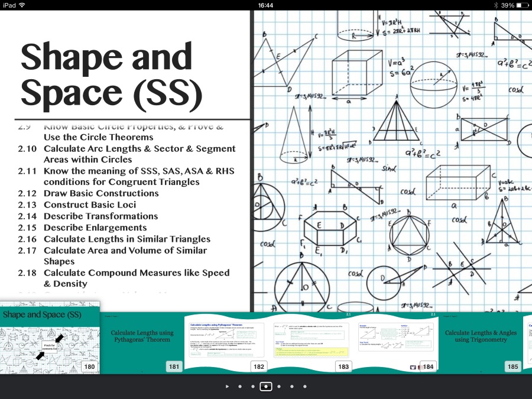The width and height of the screenshot is (532, 399).
Task: Open 2.15 Describe Enlargements
Action: point(95,228)
